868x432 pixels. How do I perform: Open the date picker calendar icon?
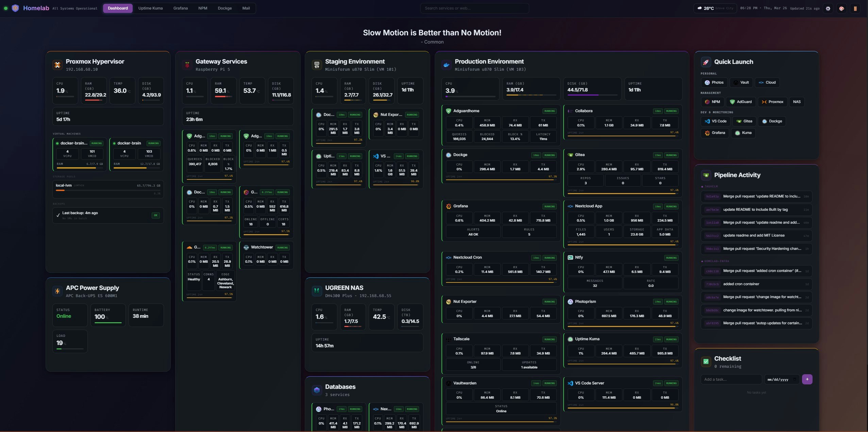[795, 379]
